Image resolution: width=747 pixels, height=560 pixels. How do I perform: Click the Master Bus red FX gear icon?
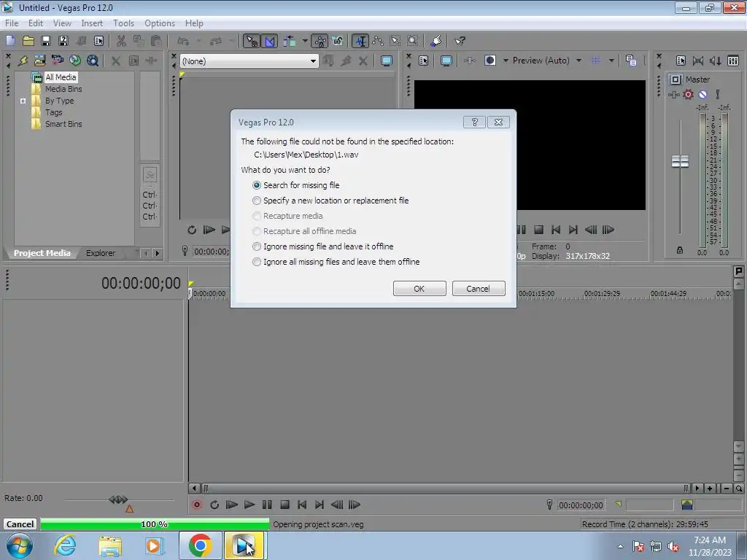click(x=688, y=94)
